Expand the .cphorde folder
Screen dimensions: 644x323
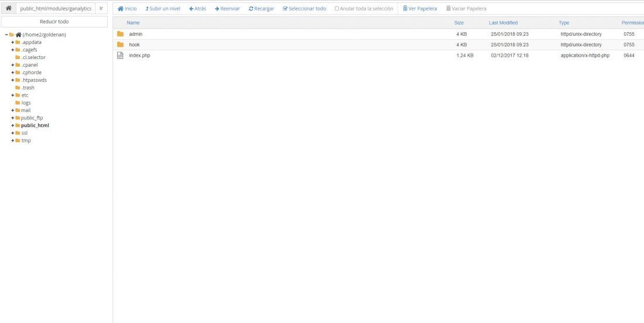coord(13,73)
